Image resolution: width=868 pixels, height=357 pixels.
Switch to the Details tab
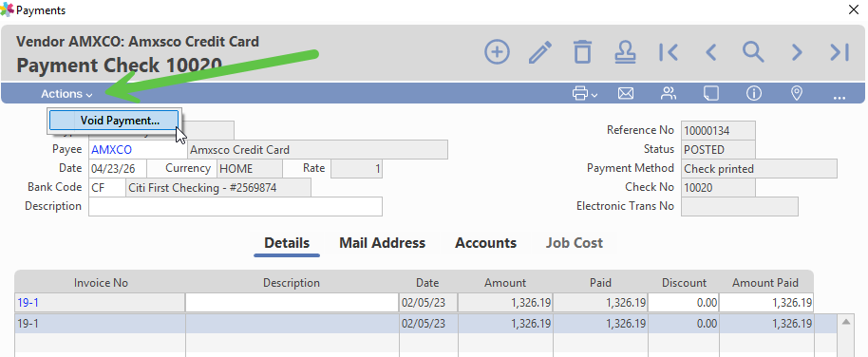287,243
